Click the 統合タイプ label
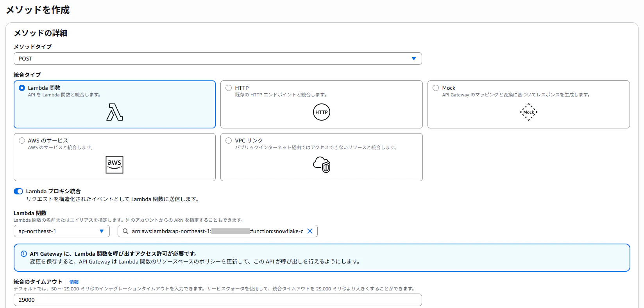This screenshot has width=644, height=308. pos(27,75)
